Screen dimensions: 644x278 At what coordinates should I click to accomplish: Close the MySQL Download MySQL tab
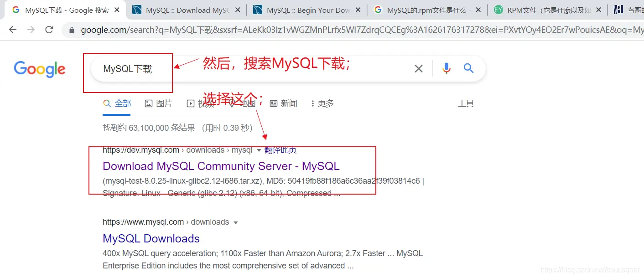point(237,10)
